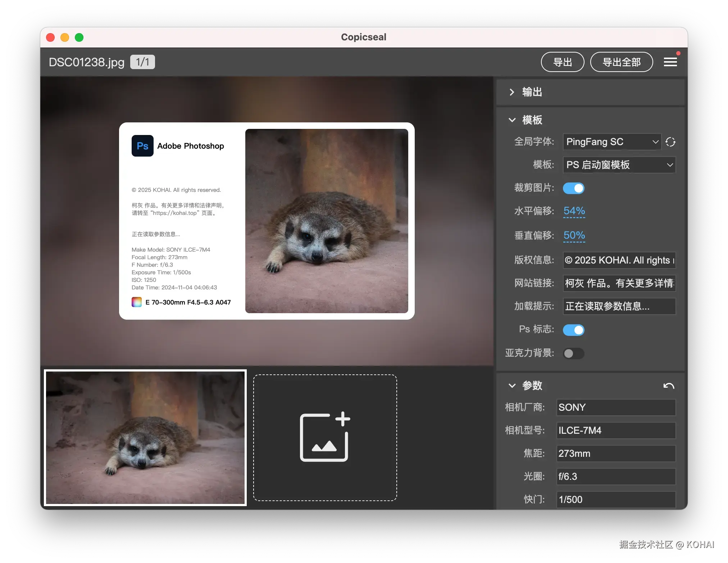This screenshot has width=728, height=563.
Task: Click the undo icon in the 参数 panel
Action: (669, 385)
